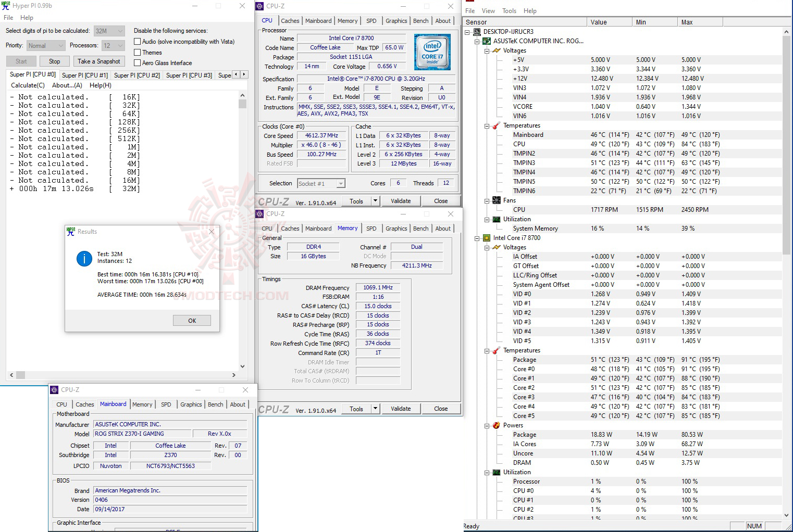
Task: Open the Priority dropdown set to Normal
Action: pos(46,45)
